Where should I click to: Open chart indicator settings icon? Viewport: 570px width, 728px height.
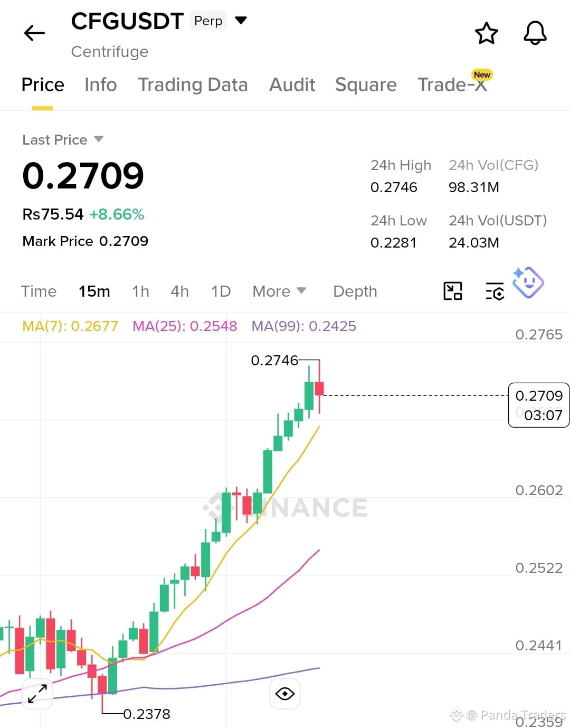click(x=495, y=291)
